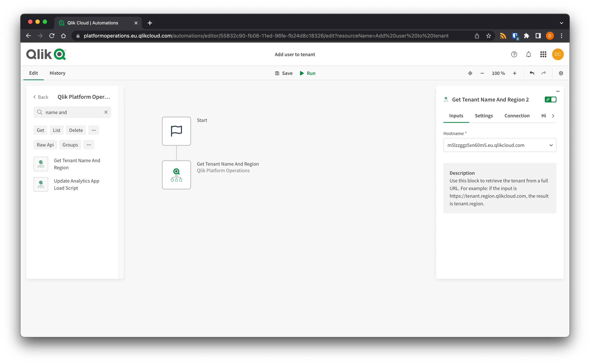590x364 pixels.
Task: Click the help question mark icon
Action: click(514, 54)
